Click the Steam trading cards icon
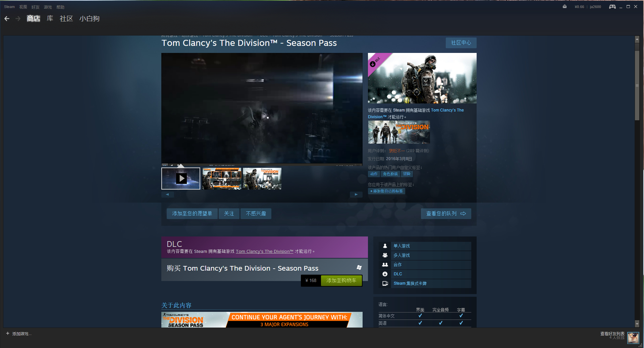The image size is (644, 348). tap(385, 283)
